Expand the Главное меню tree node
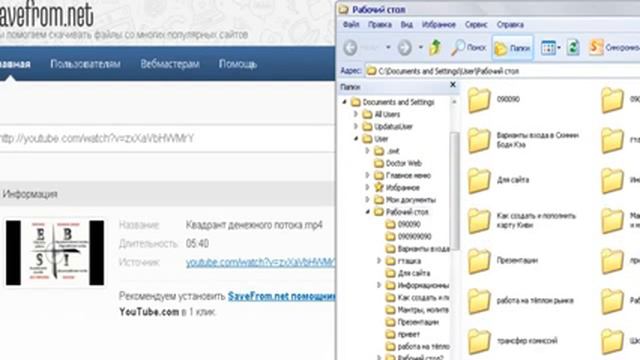The image size is (640, 360). 367,176
